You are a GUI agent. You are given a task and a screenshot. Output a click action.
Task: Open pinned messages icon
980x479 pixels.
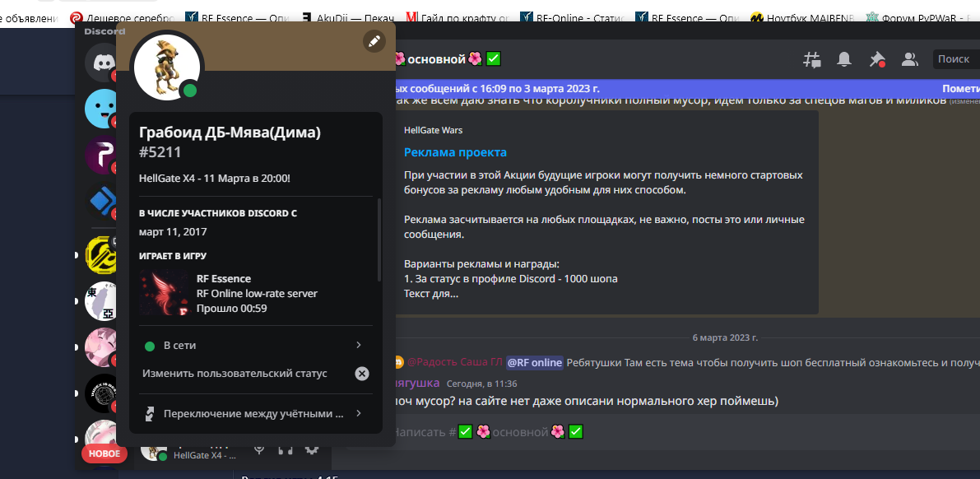click(877, 59)
